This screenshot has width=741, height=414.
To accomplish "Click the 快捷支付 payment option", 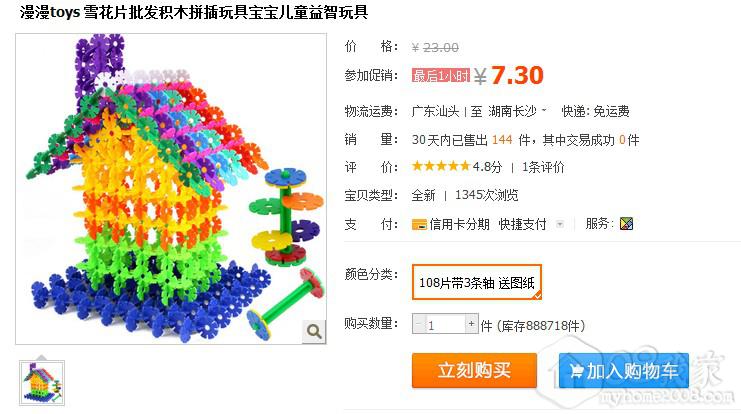I will [522, 224].
